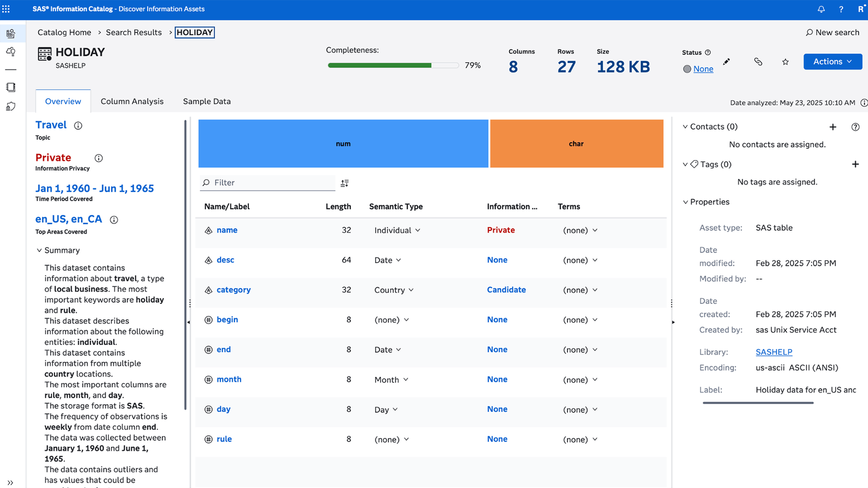The image size is (868, 488).
Task: Click Candidate privacy for category column
Action: pyautogui.click(x=506, y=290)
